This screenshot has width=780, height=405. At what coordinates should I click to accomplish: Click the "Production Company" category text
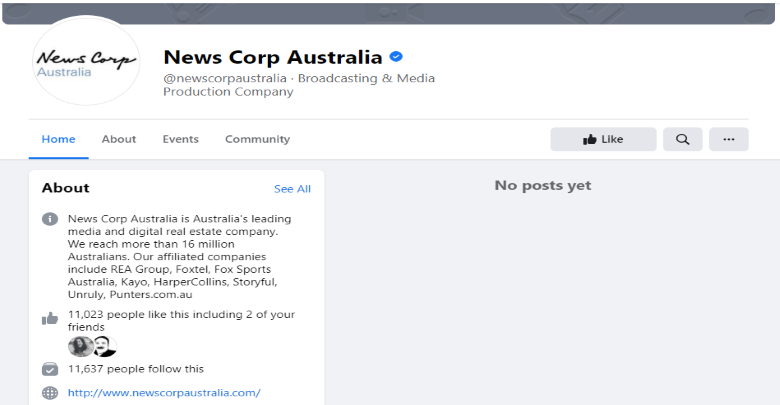coord(228,92)
